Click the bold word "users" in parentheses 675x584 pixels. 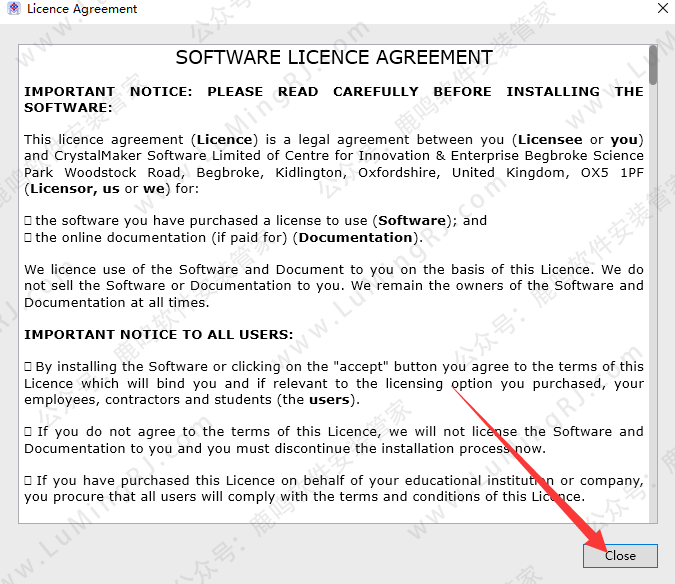click(329, 399)
